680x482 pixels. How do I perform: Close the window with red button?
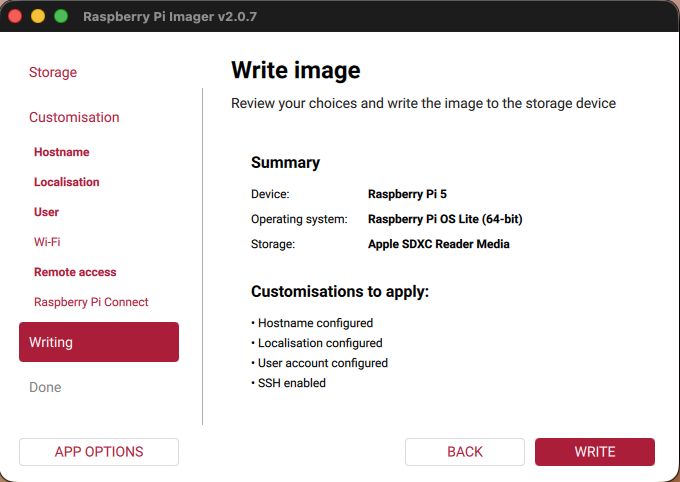15,16
